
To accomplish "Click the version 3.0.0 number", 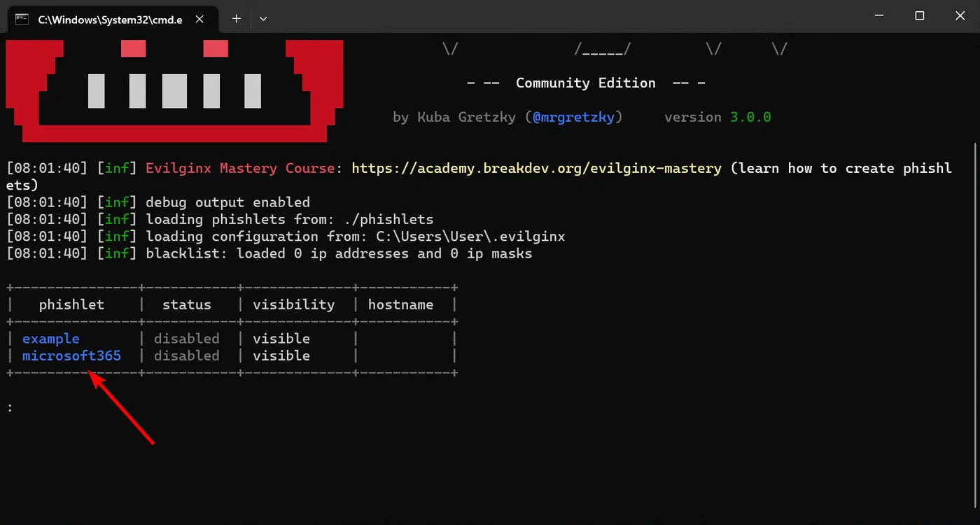I will tap(750, 117).
